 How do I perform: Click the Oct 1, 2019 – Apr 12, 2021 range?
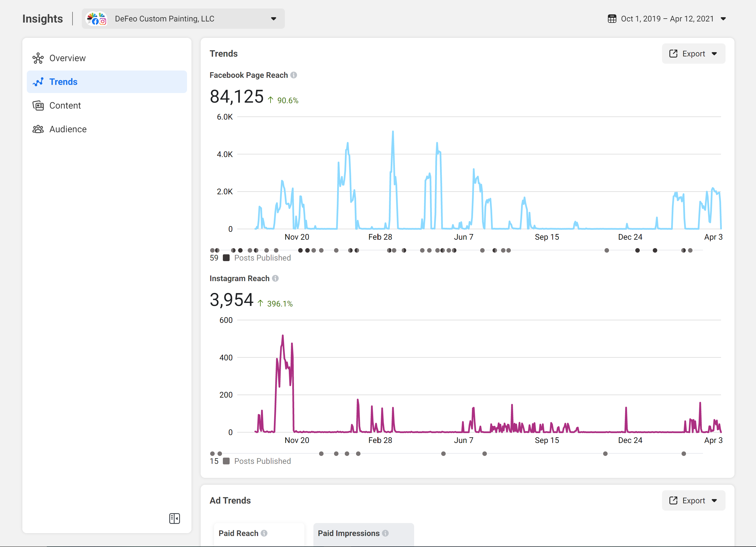click(x=667, y=19)
